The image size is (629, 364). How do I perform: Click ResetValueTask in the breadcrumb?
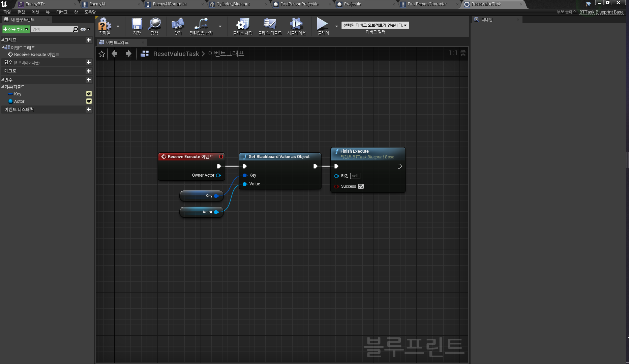click(176, 54)
